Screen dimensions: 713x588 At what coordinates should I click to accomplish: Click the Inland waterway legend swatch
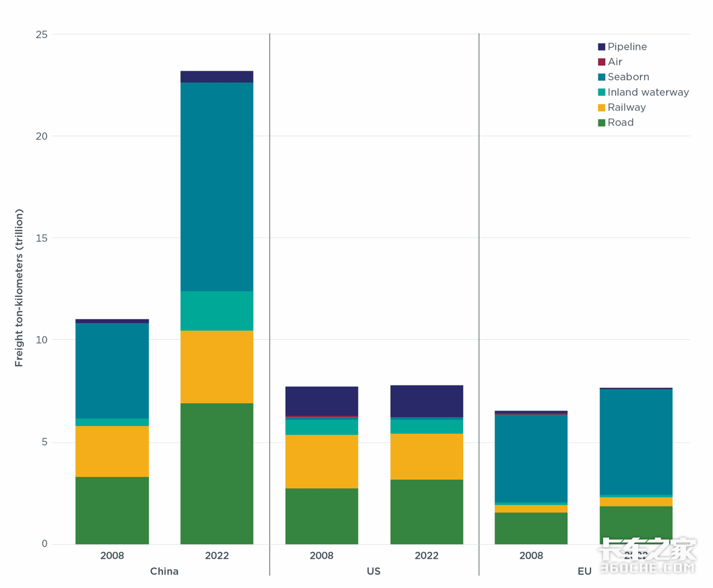point(601,92)
